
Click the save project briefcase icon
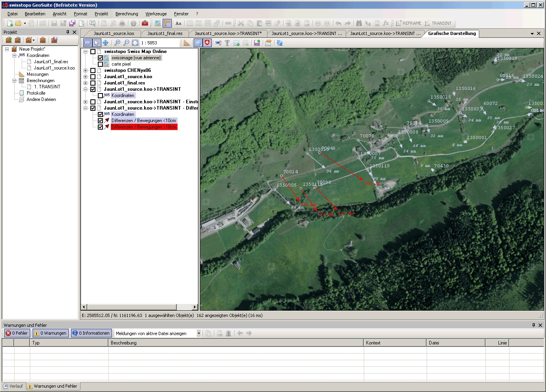click(x=54, y=40)
